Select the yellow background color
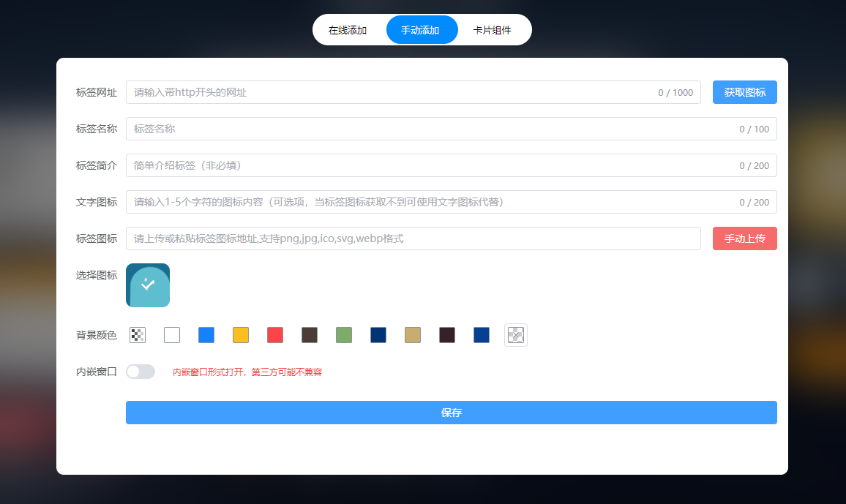The image size is (846, 504). tap(240, 334)
